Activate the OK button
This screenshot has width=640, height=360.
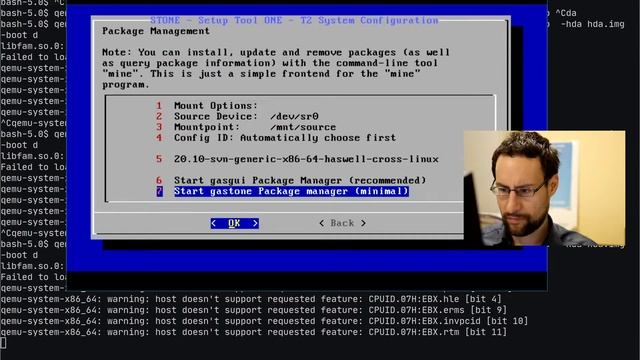pyautogui.click(x=235, y=223)
